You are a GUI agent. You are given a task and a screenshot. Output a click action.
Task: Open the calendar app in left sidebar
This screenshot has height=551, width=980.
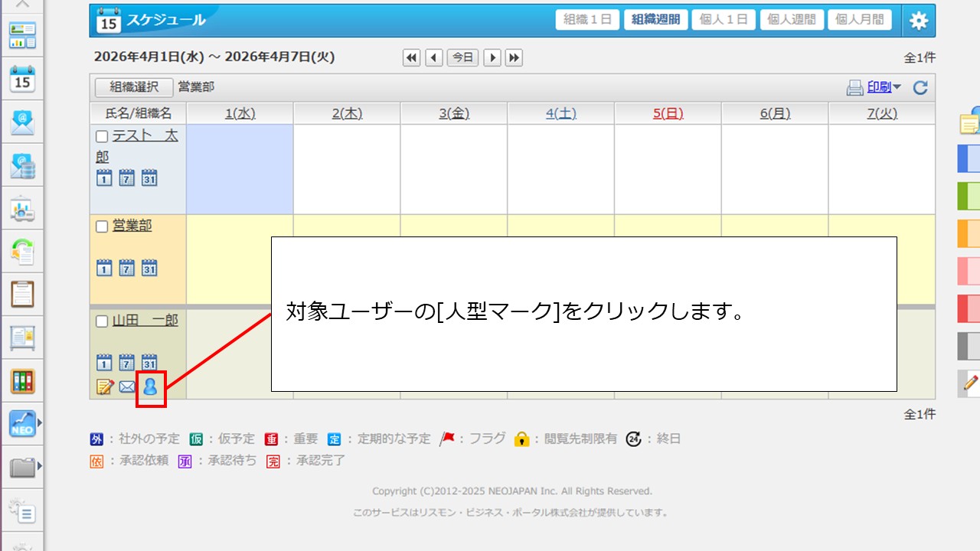coord(22,78)
